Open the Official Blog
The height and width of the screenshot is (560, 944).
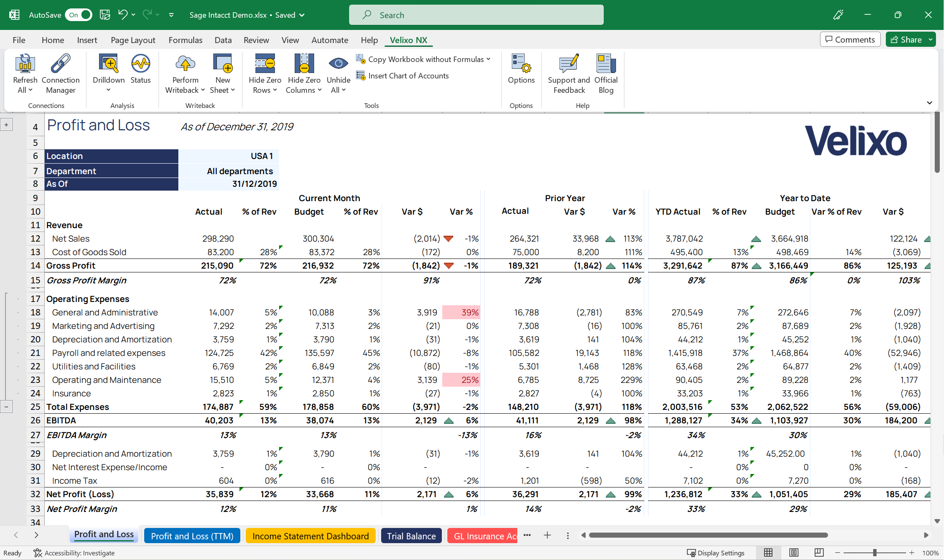(606, 74)
